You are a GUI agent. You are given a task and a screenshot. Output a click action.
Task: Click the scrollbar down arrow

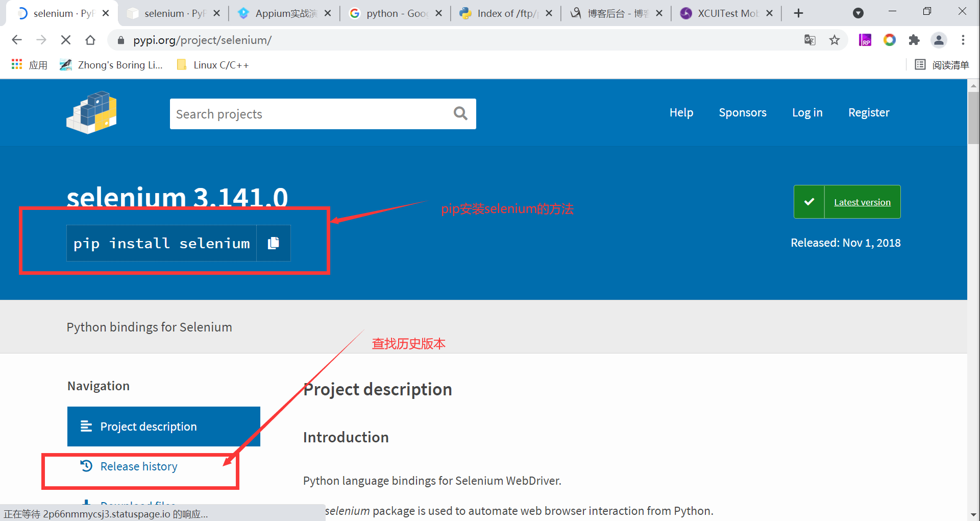[x=973, y=515]
